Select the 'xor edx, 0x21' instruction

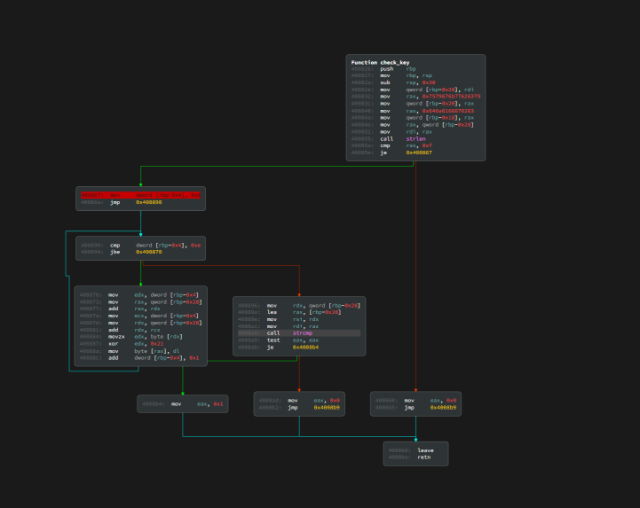(x=122, y=344)
